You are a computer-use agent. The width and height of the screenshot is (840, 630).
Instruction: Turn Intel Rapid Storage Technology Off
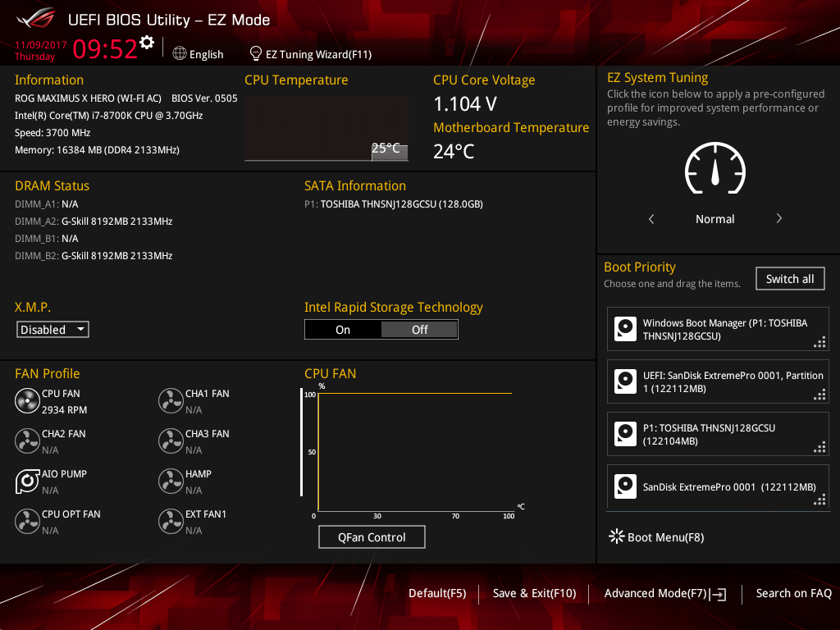point(419,330)
